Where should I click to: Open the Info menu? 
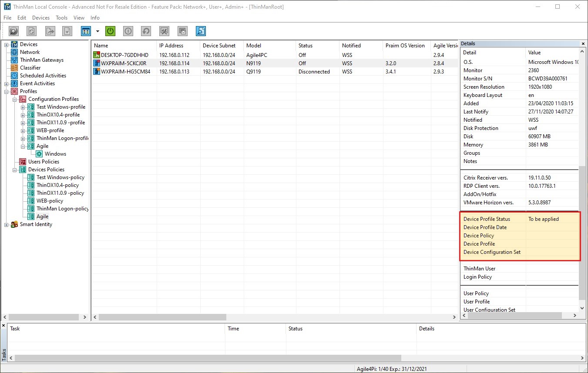pyautogui.click(x=95, y=18)
